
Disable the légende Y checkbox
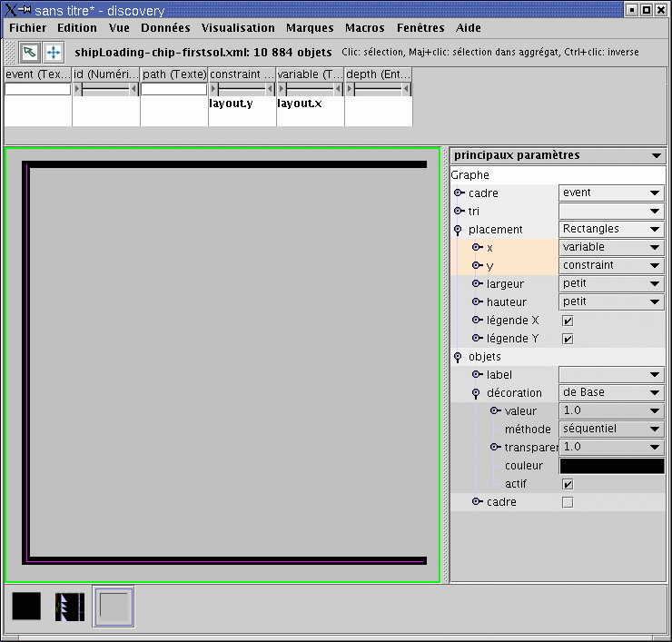pos(568,339)
